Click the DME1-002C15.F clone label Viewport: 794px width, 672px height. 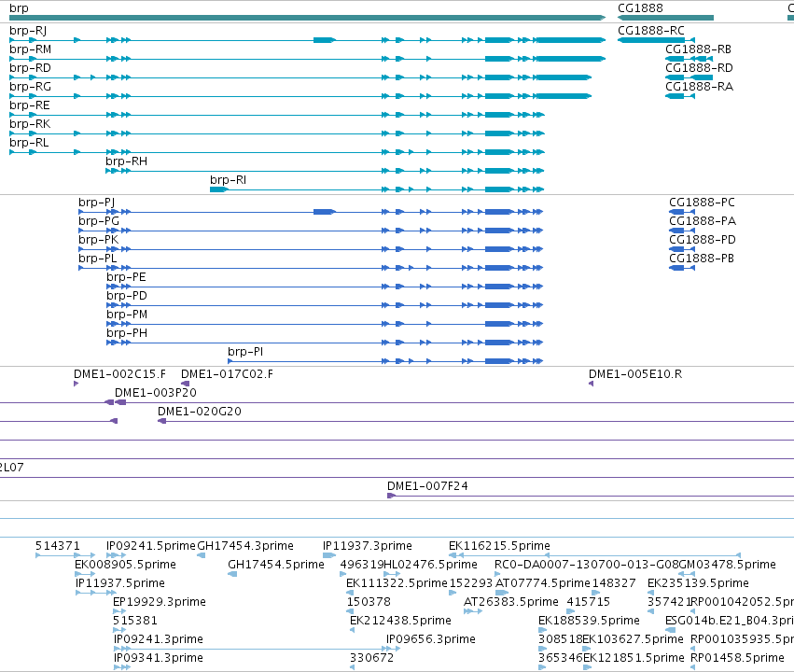tap(120, 374)
